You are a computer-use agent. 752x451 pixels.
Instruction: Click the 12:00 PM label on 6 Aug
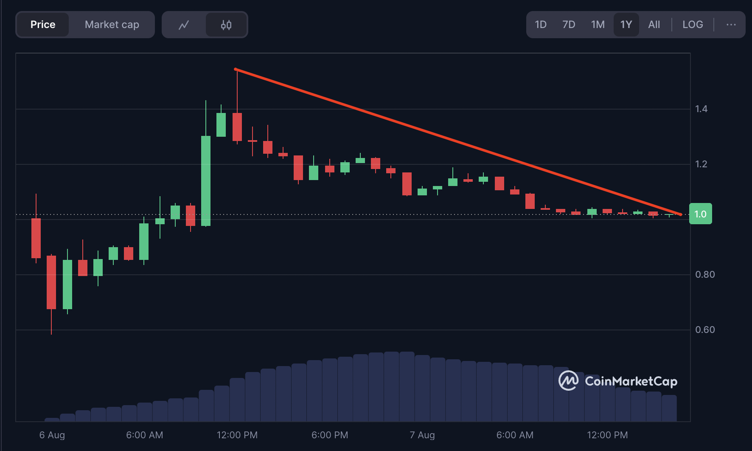click(x=237, y=436)
